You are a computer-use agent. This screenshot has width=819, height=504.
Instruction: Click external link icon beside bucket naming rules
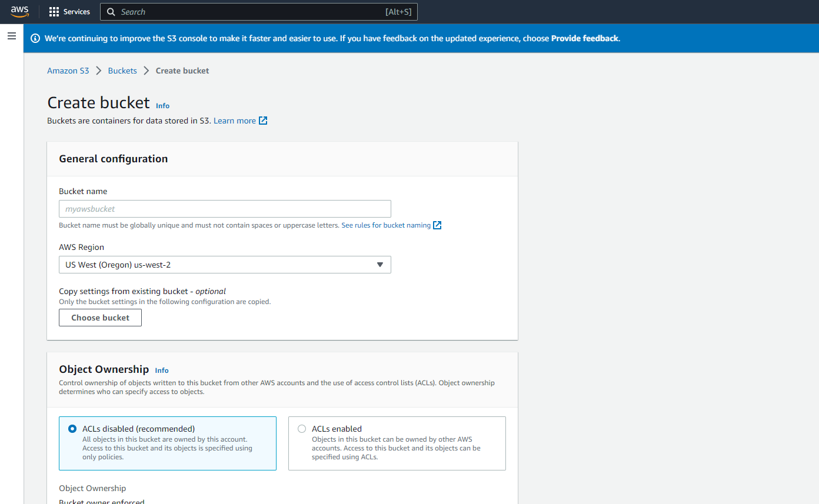click(437, 225)
